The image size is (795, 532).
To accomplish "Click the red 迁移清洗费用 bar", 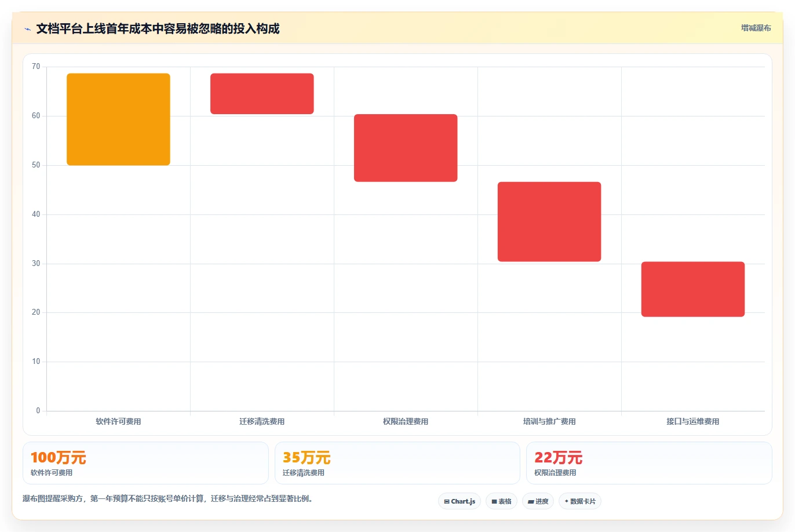I will point(262,94).
